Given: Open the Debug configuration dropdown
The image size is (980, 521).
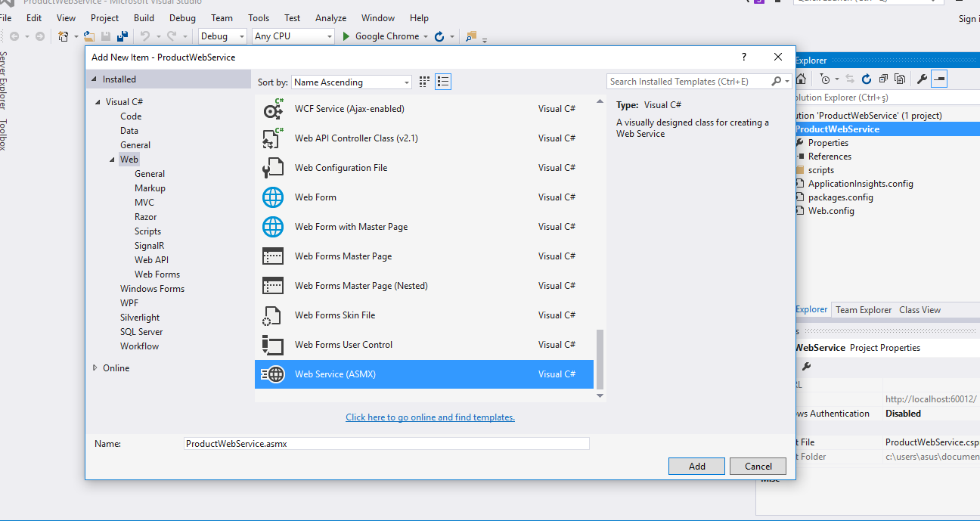Looking at the screenshot, I should pos(222,36).
